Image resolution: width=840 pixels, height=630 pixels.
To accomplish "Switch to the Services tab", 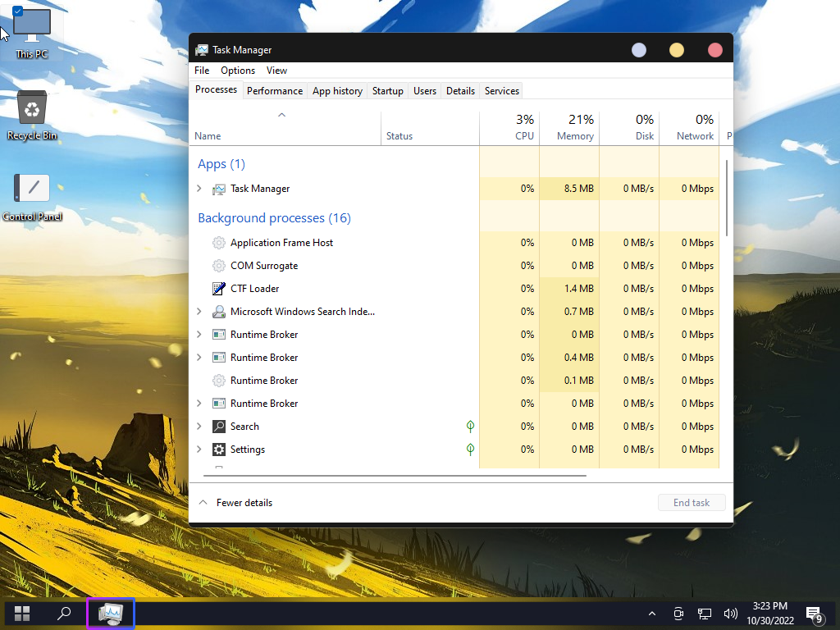I will (502, 91).
